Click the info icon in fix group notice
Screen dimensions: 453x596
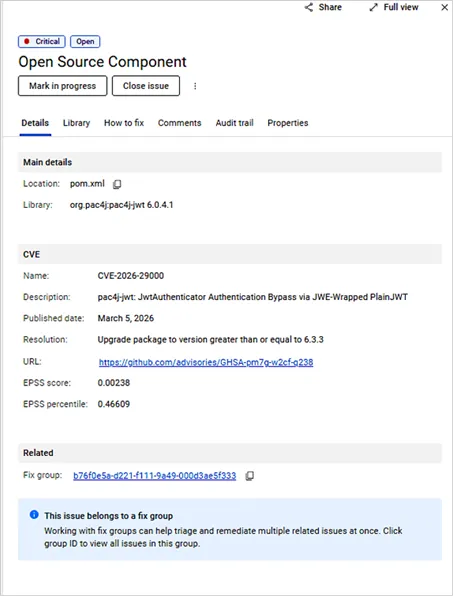coord(34,515)
